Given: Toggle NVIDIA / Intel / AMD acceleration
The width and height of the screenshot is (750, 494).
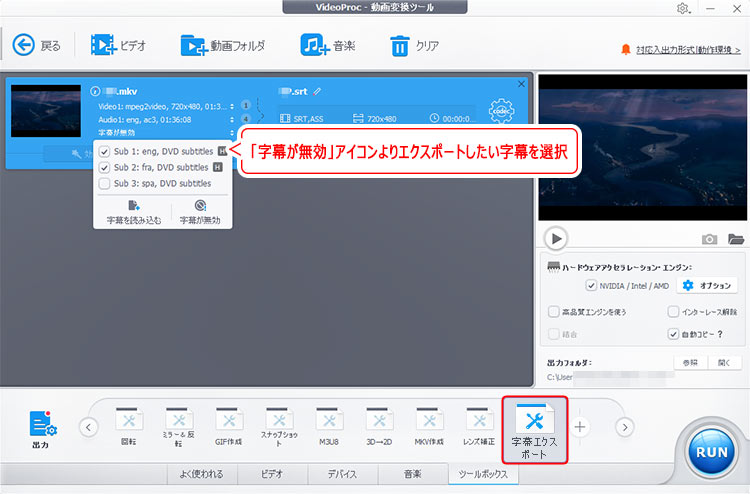Looking at the screenshot, I should 591,285.
